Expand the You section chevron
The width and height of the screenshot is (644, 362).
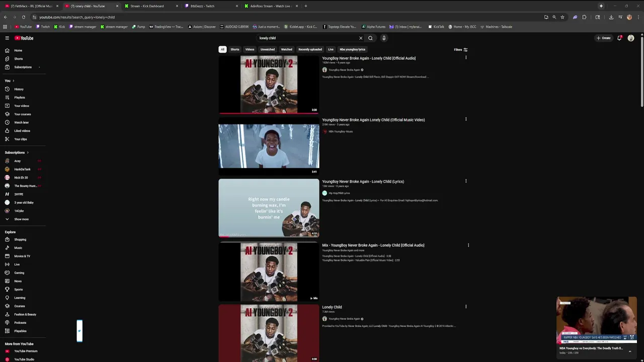point(13,80)
